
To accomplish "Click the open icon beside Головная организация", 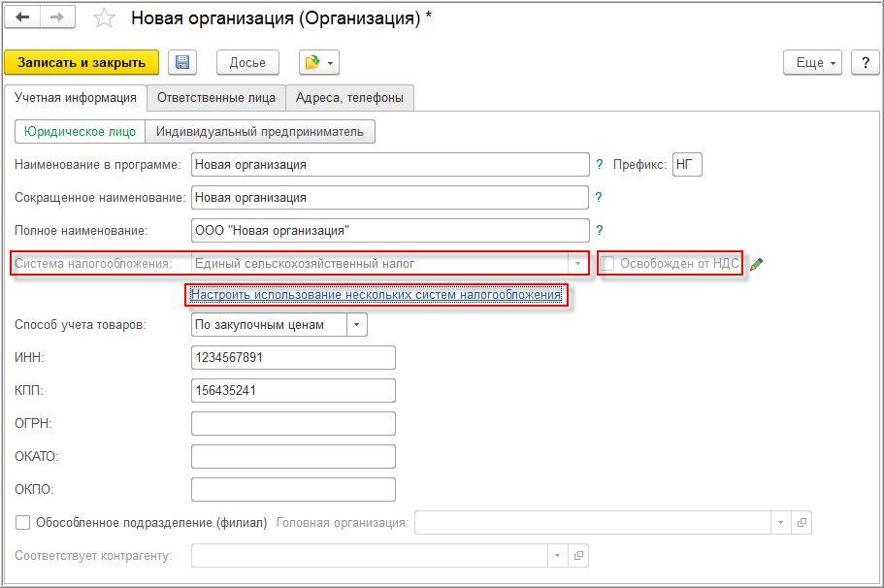I will tap(802, 522).
